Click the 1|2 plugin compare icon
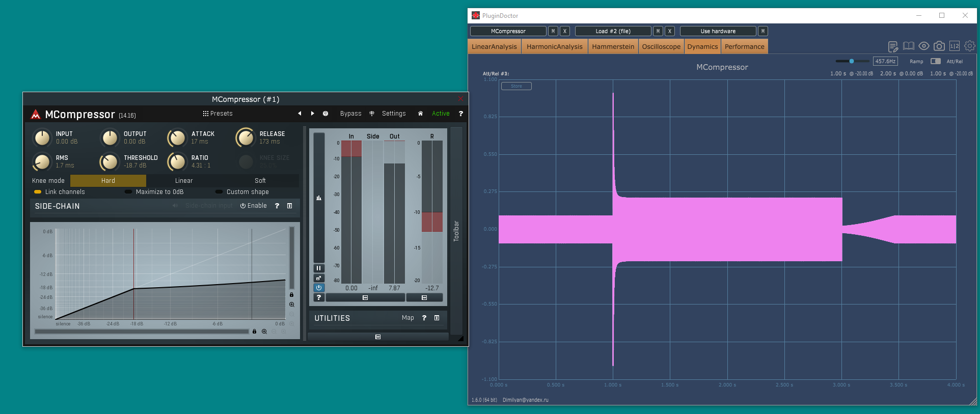Image resolution: width=980 pixels, height=414 pixels. click(955, 46)
